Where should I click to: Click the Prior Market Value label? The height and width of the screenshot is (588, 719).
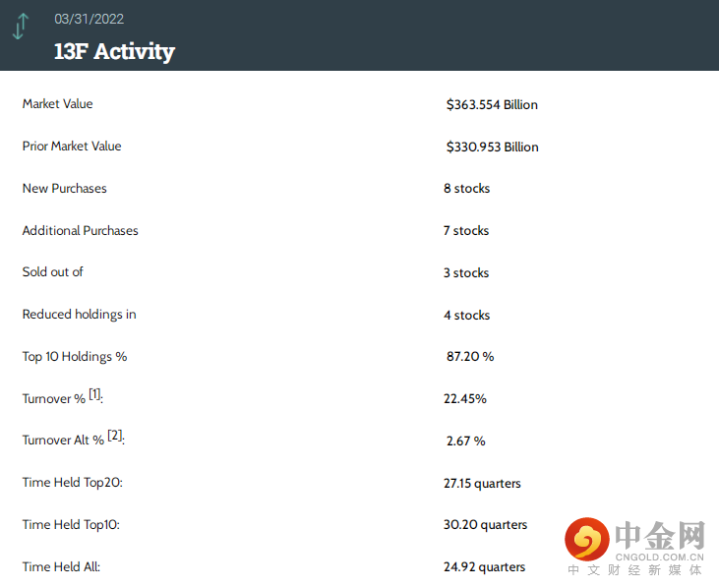point(72,147)
